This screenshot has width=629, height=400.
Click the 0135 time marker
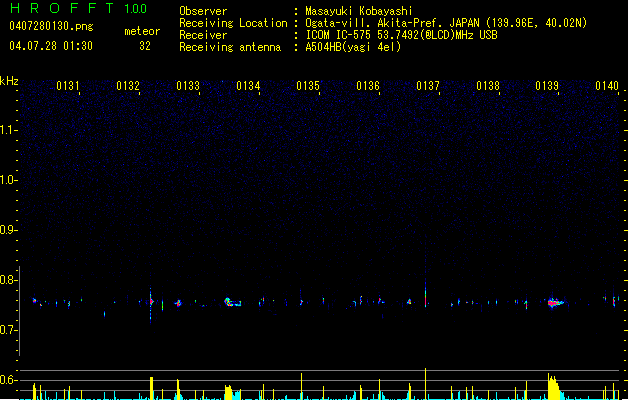308,86
